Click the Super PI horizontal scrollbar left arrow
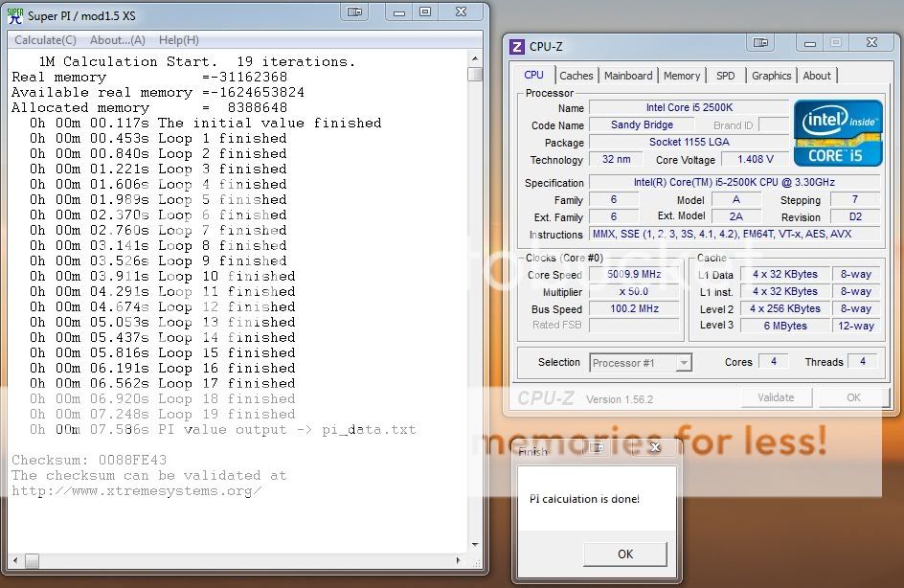Image resolution: width=904 pixels, height=588 pixels. tap(14, 560)
